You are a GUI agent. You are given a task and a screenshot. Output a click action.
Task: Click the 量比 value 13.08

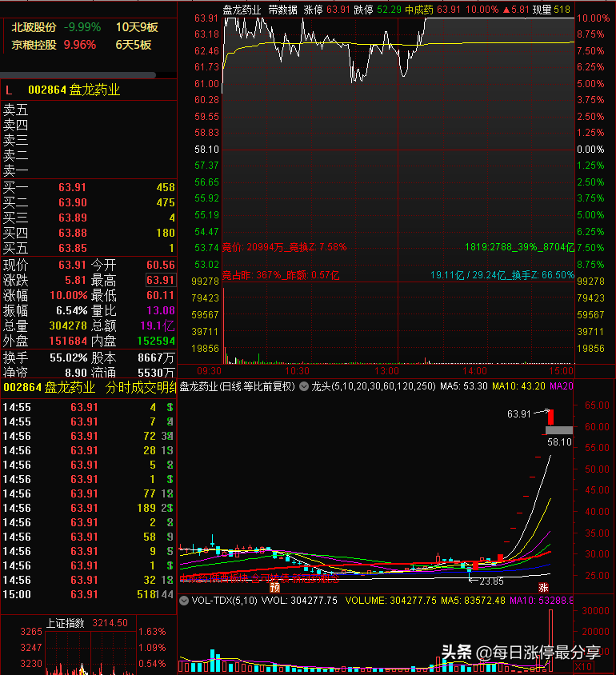click(161, 310)
